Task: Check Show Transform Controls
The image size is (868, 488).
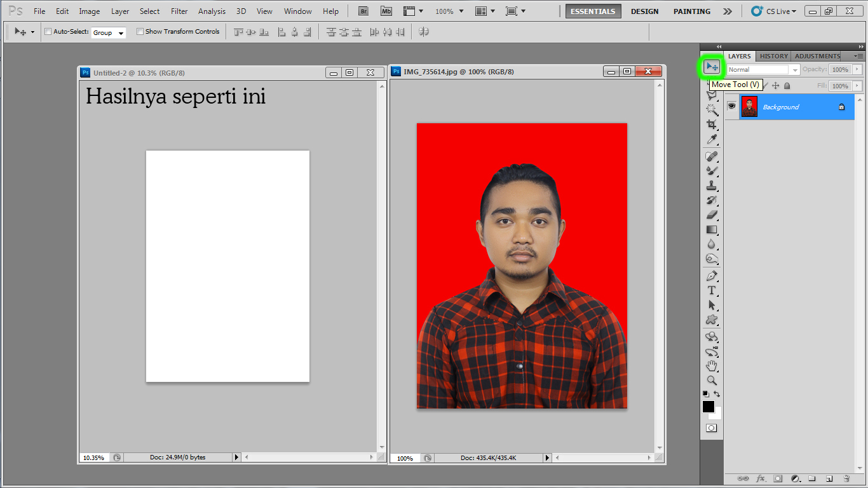Action: coord(140,31)
